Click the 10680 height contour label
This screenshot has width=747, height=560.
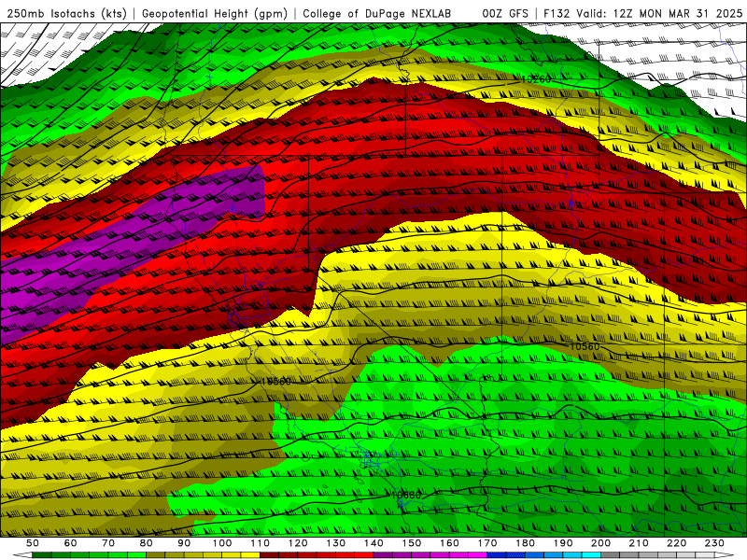pyautogui.click(x=406, y=496)
